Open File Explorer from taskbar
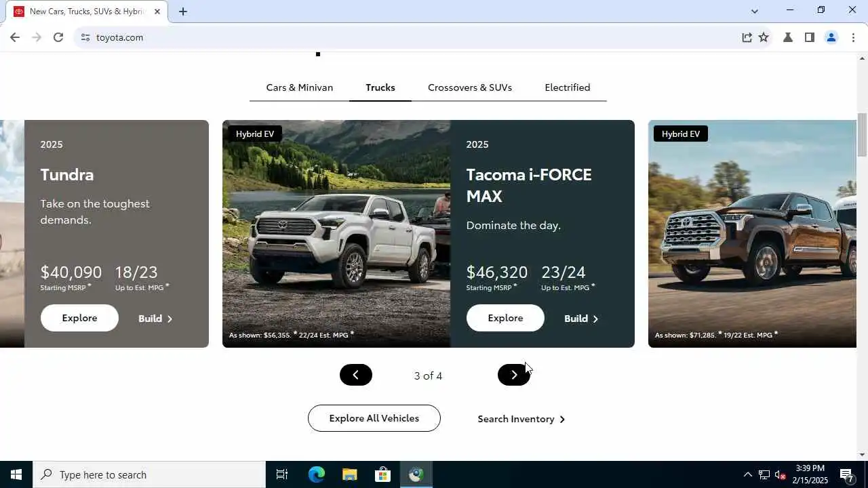 349,474
